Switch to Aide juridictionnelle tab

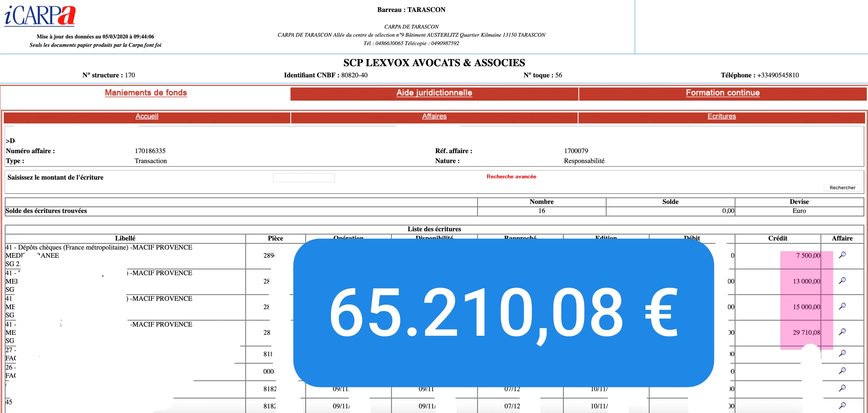pos(434,93)
